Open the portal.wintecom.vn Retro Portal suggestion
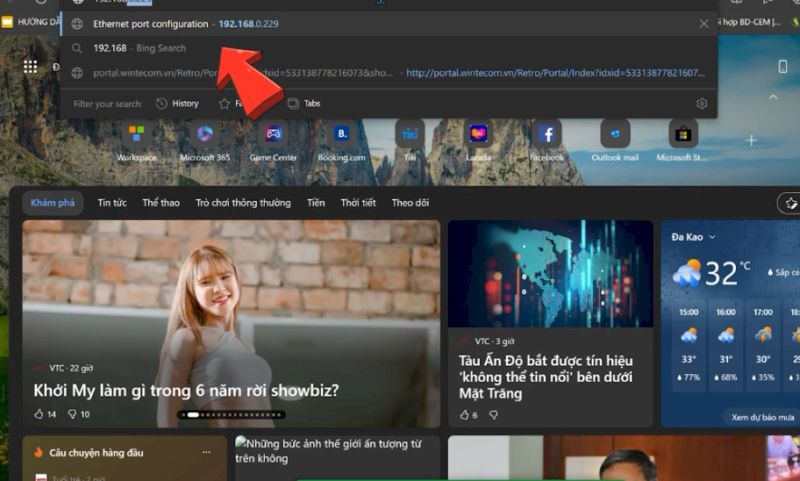Screen dimensions: 800x481 (x=388, y=73)
